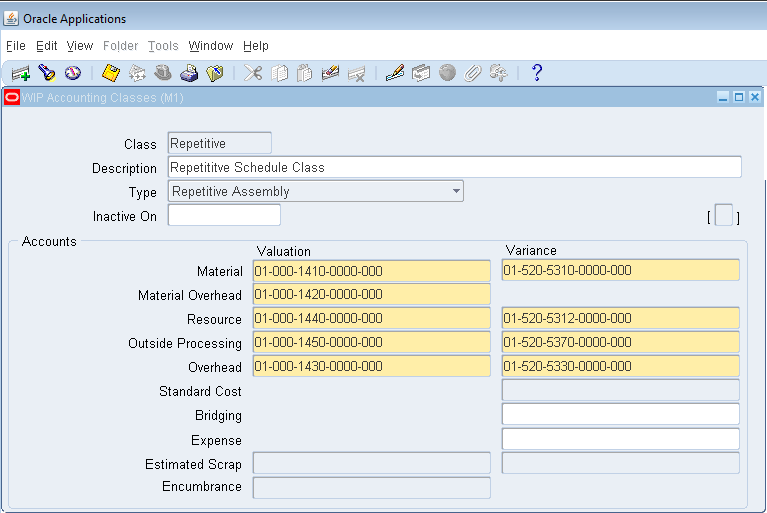Open the Help menu
Image resolution: width=767 pixels, height=513 pixels.
(x=256, y=46)
